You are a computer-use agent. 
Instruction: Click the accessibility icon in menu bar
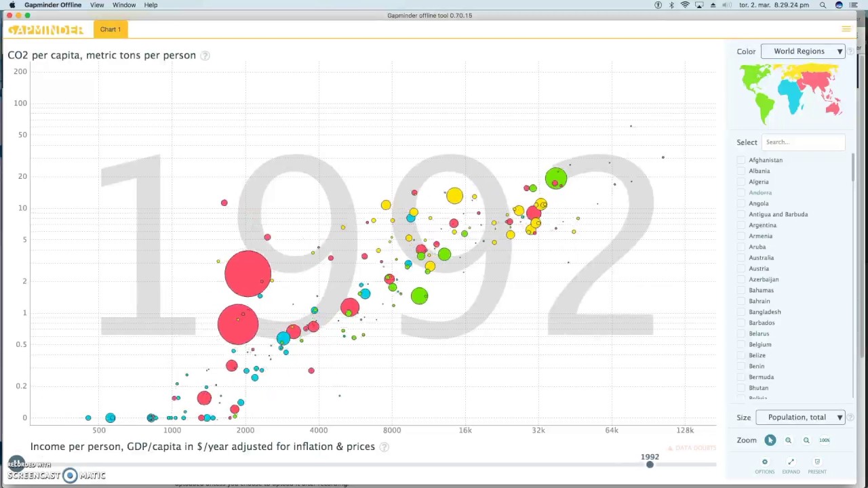[658, 5]
